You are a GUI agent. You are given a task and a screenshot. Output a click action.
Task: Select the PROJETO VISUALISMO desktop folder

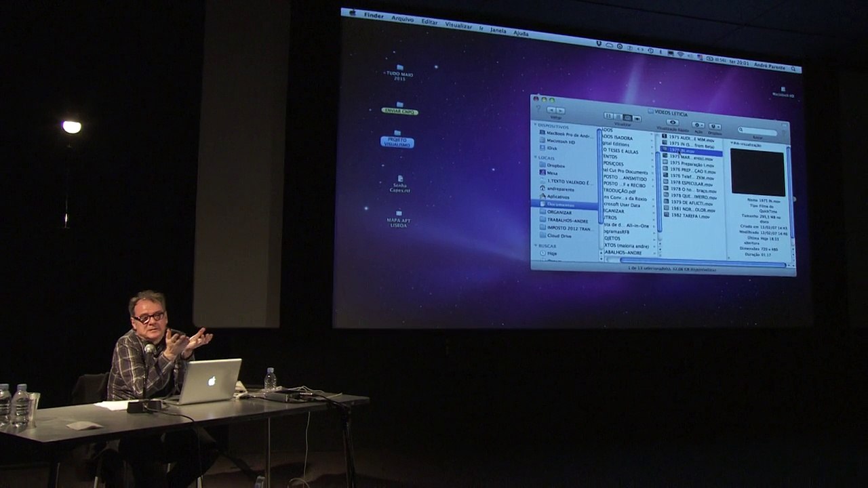click(x=397, y=139)
